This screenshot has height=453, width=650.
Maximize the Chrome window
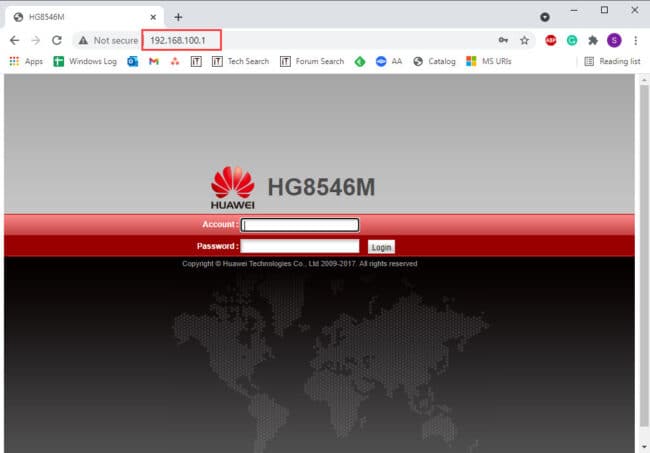(x=604, y=10)
